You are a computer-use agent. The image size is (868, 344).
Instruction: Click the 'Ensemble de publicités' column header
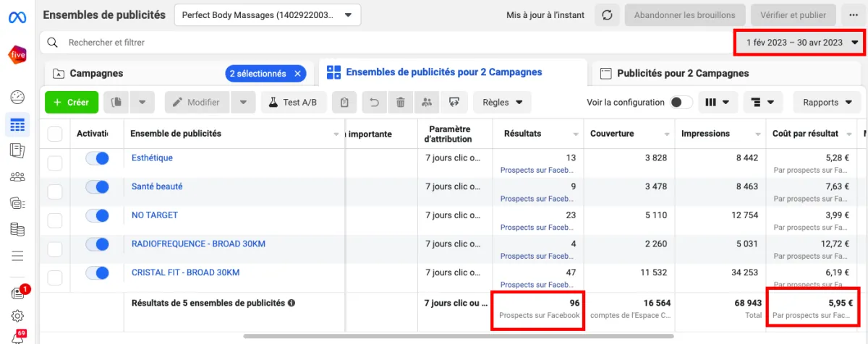[176, 134]
